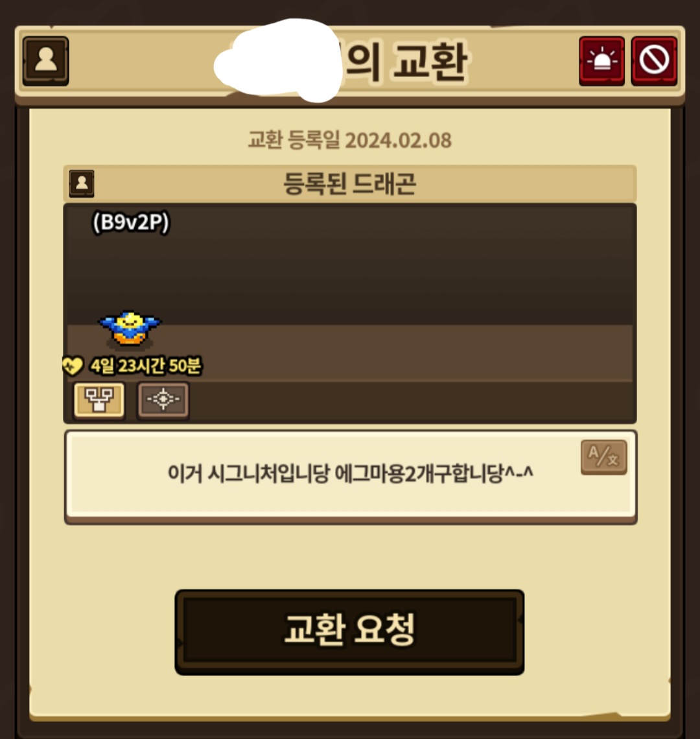The height and width of the screenshot is (739, 700).
Task: Send a trade with 교환 요청 button
Action: pyautogui.click(x=349, y=632)
